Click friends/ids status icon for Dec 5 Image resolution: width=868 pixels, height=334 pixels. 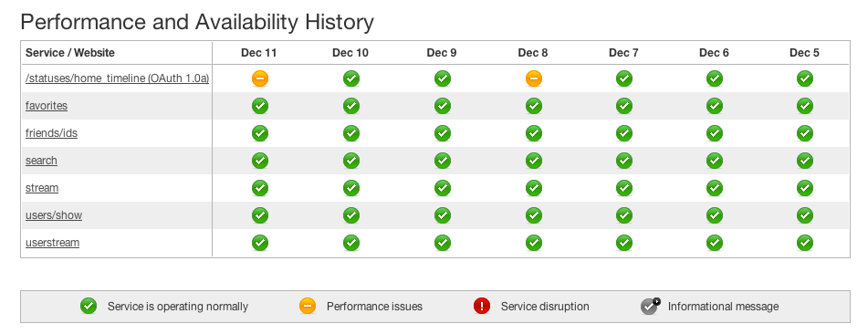[x=805, y=133]
